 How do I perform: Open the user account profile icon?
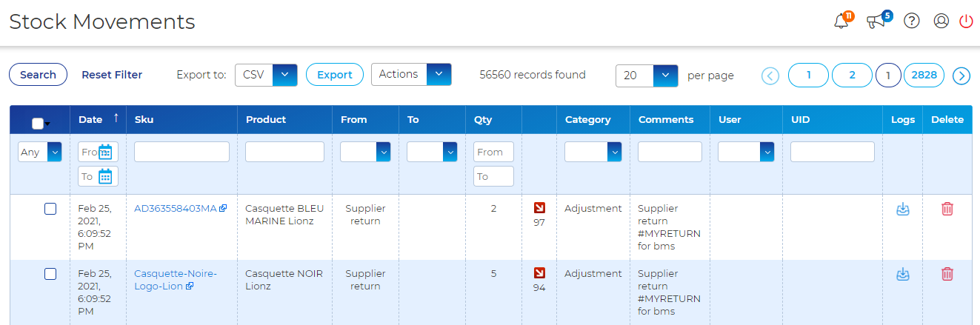[x=941, y=21]
